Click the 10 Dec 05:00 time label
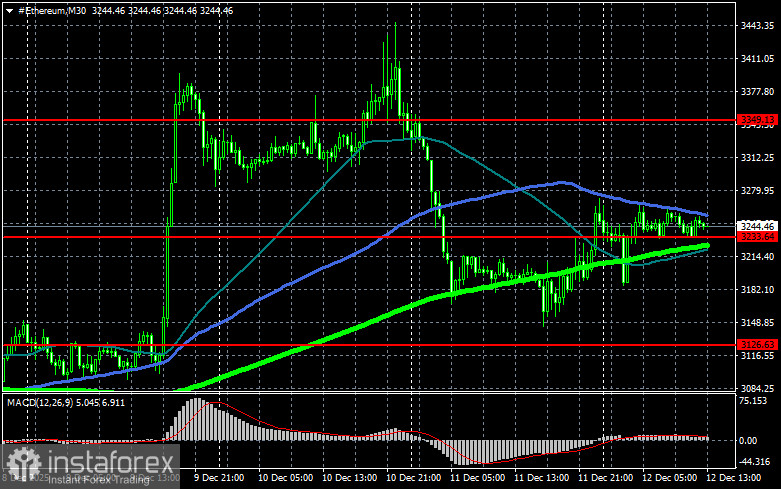This screenshot has height=489, width=781. [x=285, y=478]
